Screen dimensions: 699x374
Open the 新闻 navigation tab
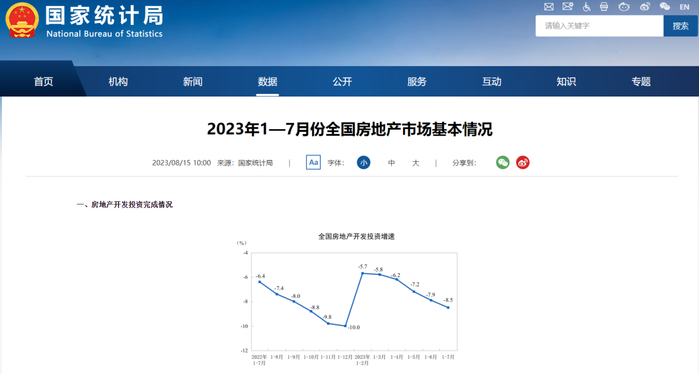[193, 82]
